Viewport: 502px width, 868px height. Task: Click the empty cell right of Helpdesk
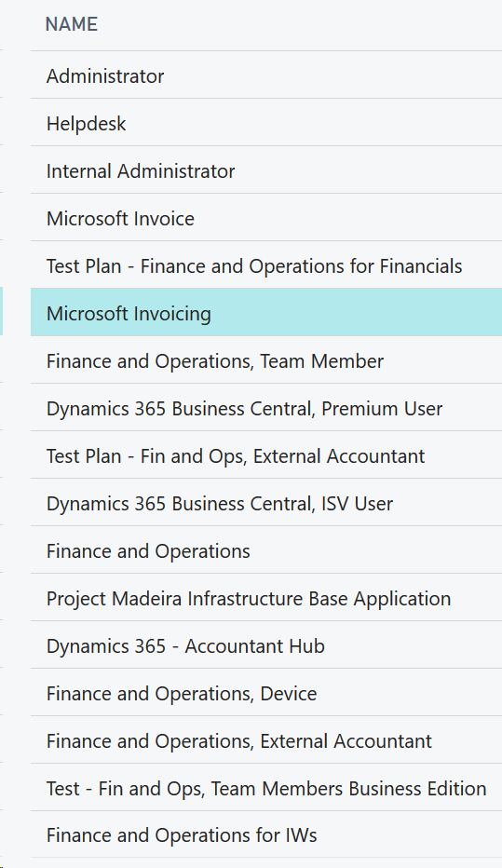coord(316,123)
